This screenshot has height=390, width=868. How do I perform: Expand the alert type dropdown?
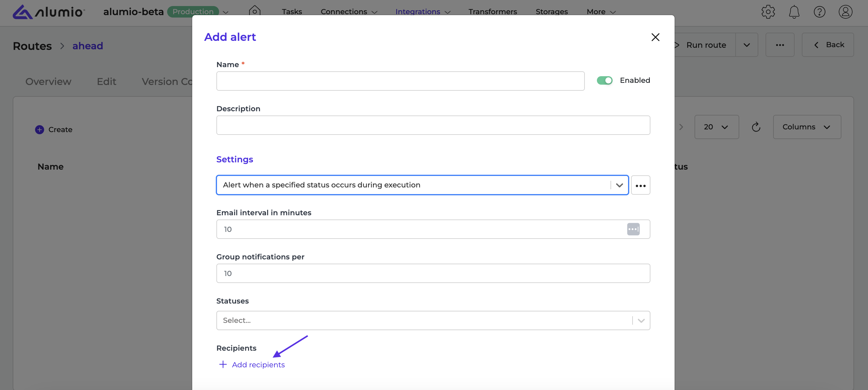[x=619, y=185]
